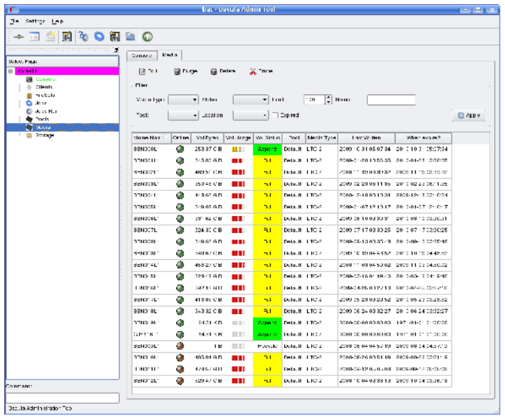Click the gears icon in the toolbar

click(x=83, y=37)
